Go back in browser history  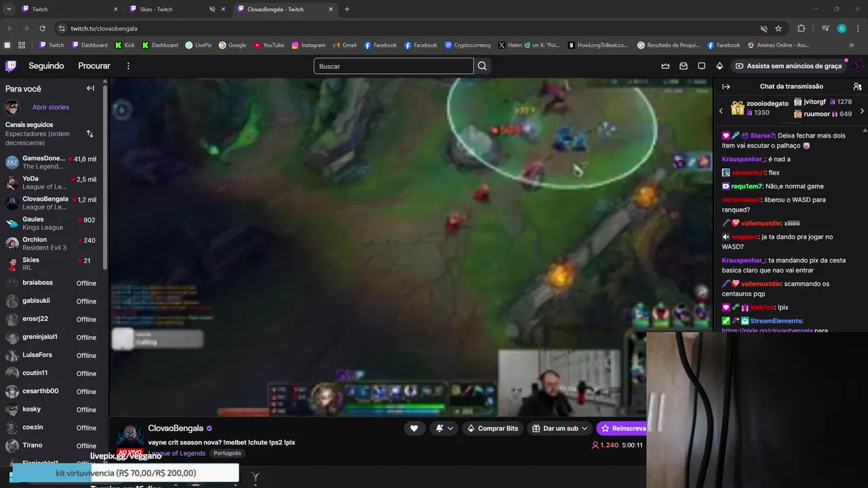point(9,28)
